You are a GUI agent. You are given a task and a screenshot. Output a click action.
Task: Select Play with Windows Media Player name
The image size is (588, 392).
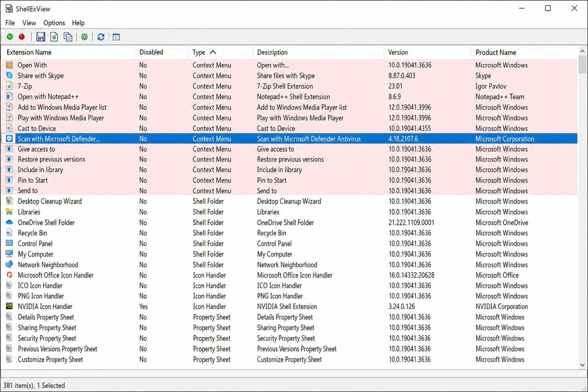click(x=61, y=118)
